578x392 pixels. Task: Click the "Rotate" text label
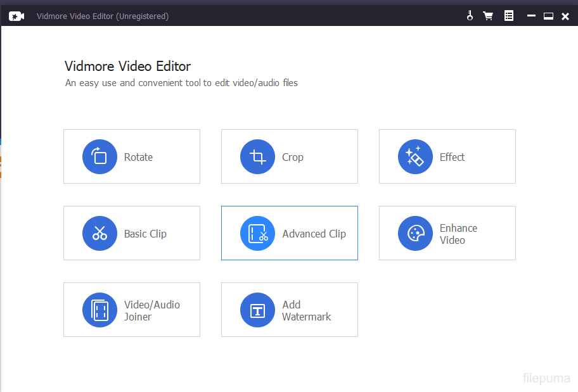click(x=138, y=157)
